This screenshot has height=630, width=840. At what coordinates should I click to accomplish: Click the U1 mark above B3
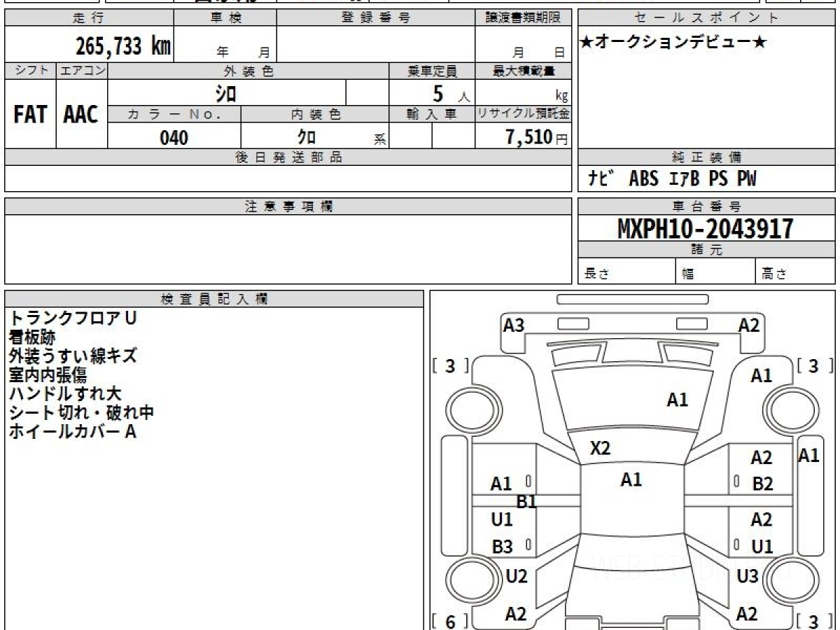click(502, 519)
